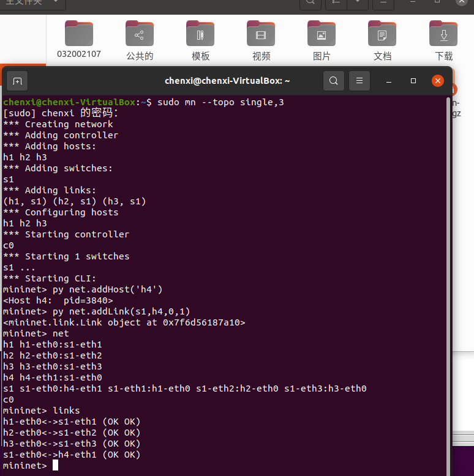This screenshot has height=476, width=474.
Task: Close the Files window
Action: tap(462, 2)
